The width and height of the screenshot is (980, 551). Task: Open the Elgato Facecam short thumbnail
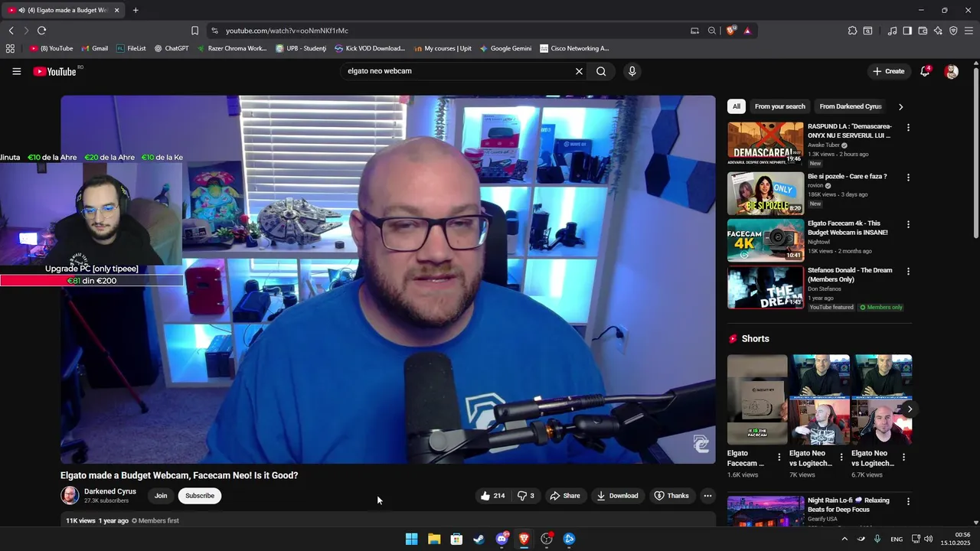[757, 399]
